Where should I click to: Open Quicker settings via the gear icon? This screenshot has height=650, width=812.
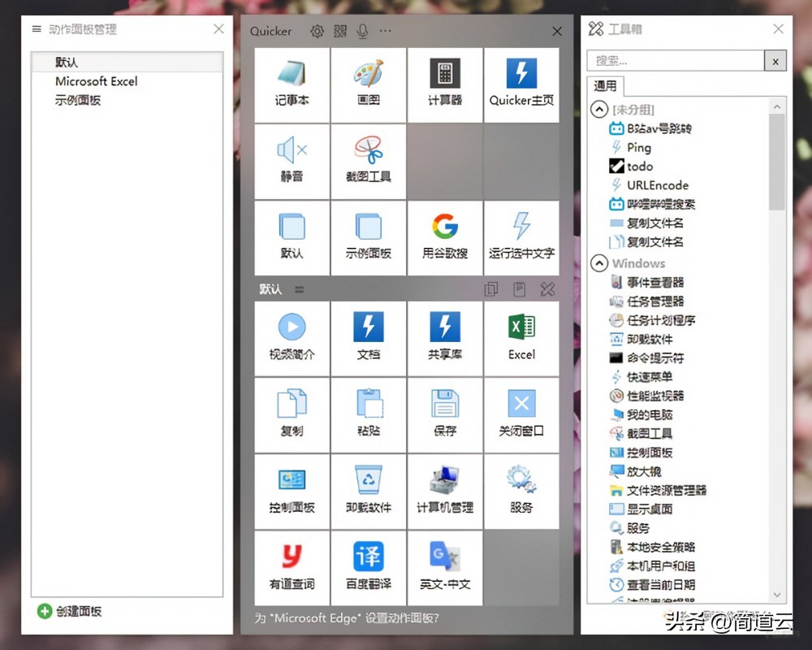click(x=317, y=31)
